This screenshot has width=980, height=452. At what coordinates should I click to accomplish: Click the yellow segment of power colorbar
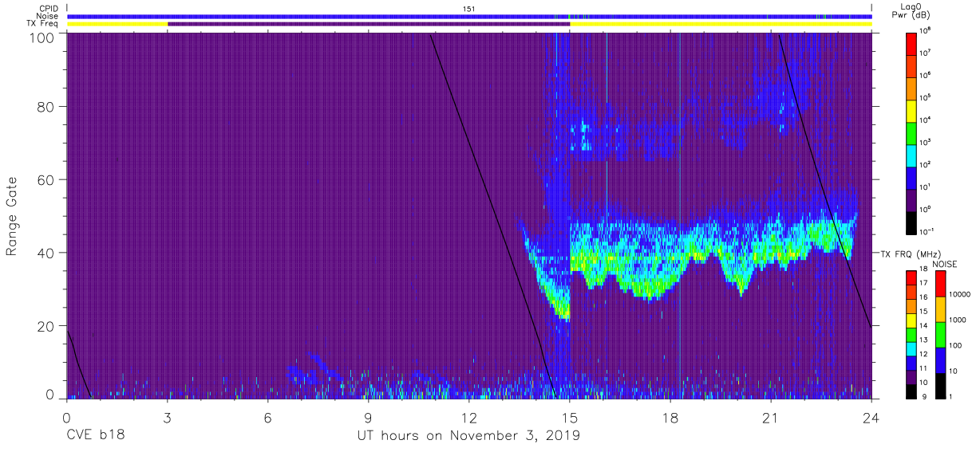coord(911,110)
